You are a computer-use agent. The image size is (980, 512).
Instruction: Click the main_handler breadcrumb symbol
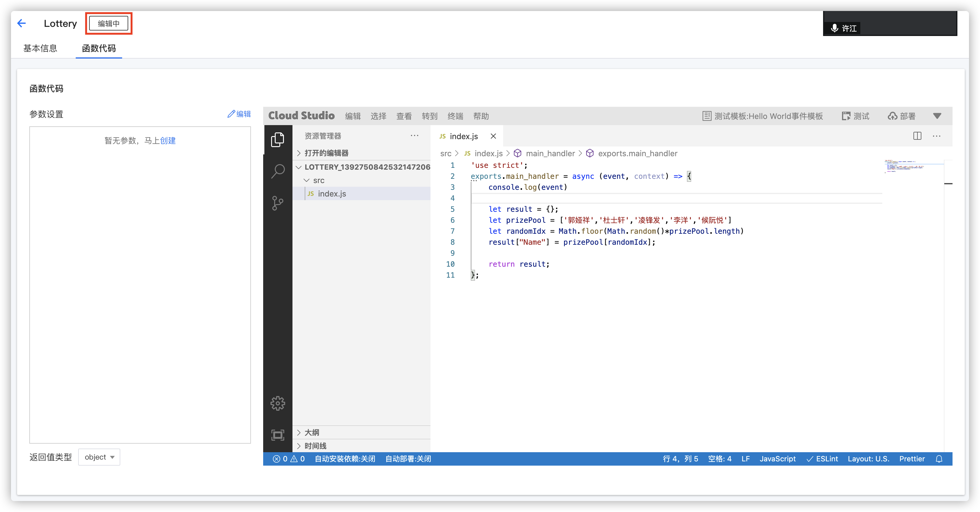[544, 153]
